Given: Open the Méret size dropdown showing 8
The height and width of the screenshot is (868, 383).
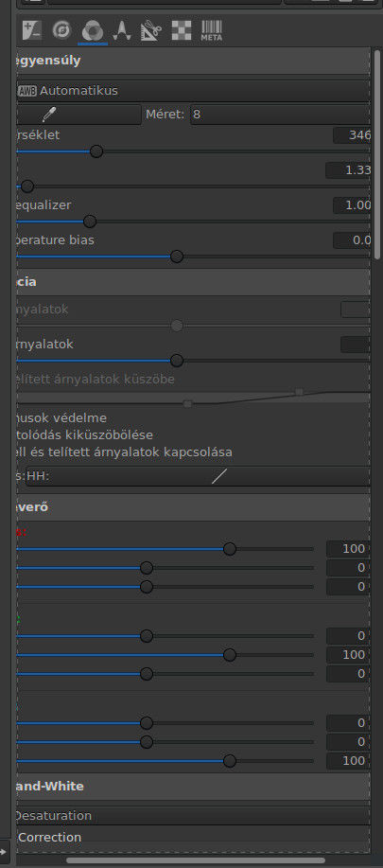Looking at the screenshot, I should pyautogui.click(x=280, y=115).
